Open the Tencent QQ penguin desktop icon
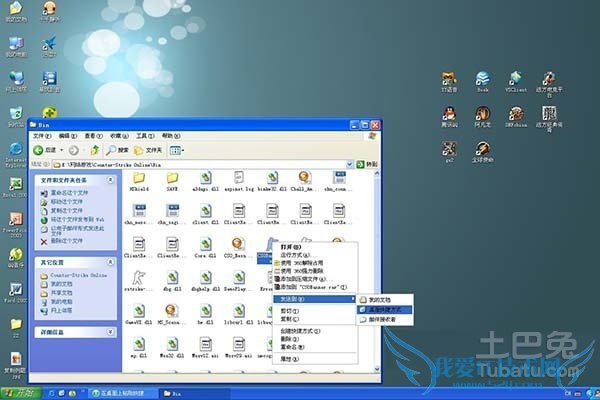600x400 pixels. [x=449, y=117]
